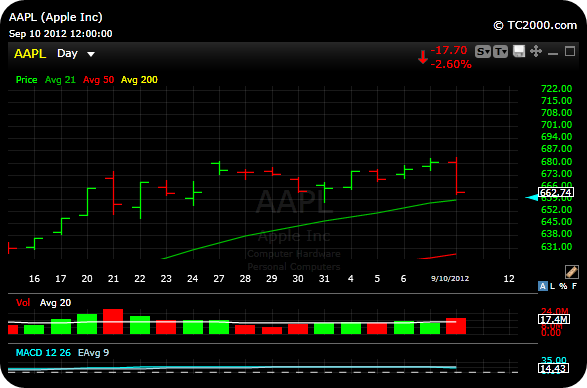The image size is (587, 388).
Task: Expand the Day timeframe dropdown arrow
Action: (91, 54)
